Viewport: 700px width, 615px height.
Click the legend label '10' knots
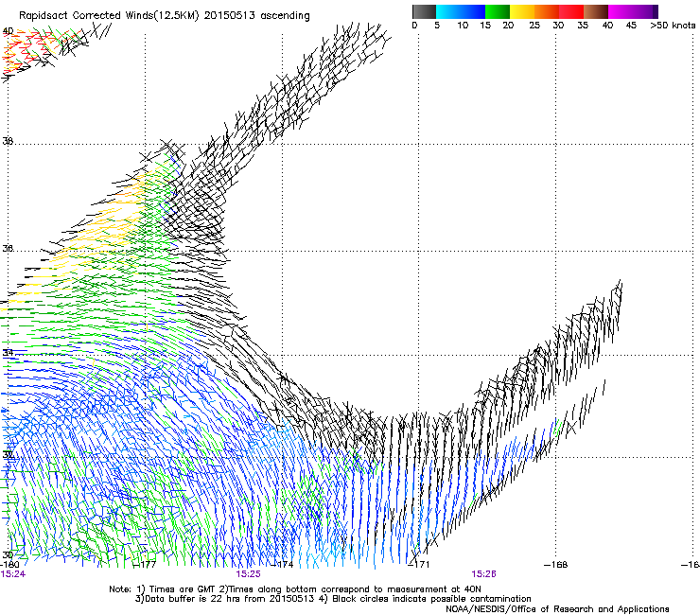tap(463, 26)
